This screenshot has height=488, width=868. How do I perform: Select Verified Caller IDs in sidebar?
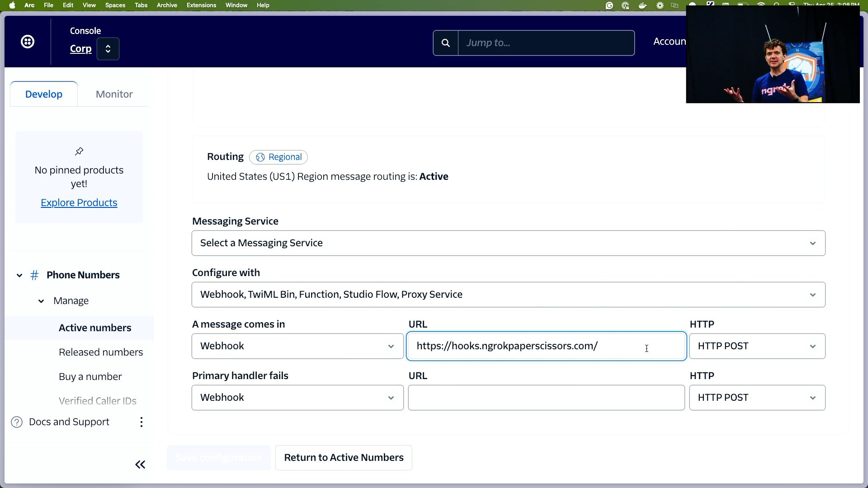[98, 401]
